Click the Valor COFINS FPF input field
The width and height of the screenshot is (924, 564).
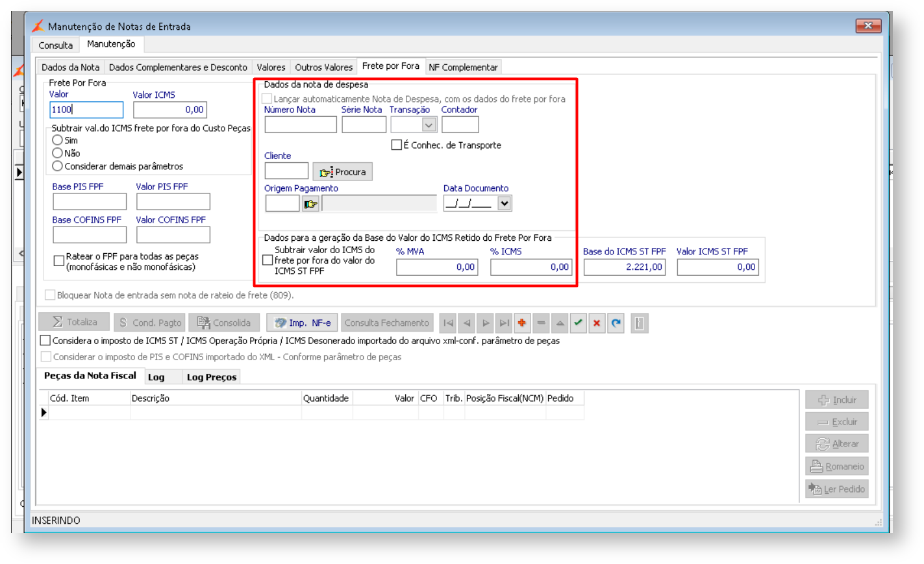173,234
